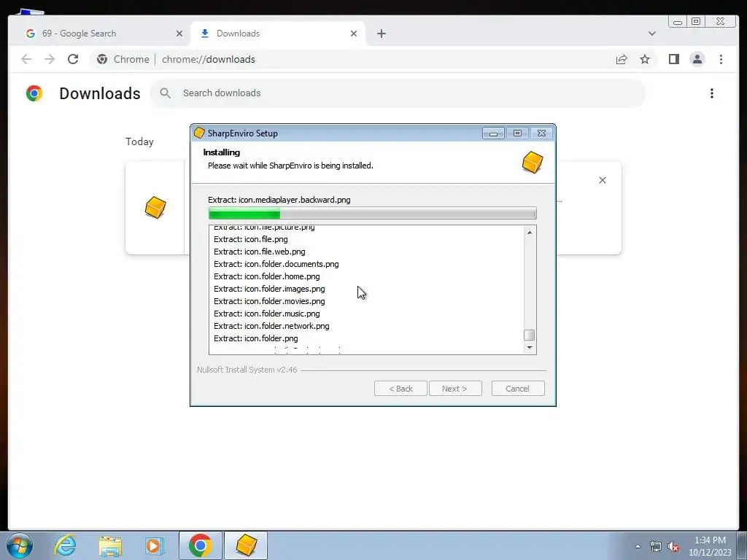Click the green installation progress bar
Image resolution: width=747 pixels, height=560 pixels.
(x=372, y=213)
